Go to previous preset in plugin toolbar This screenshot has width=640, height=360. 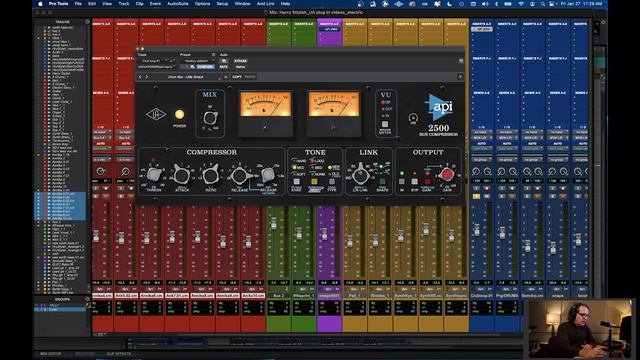(x=140, y=77)
